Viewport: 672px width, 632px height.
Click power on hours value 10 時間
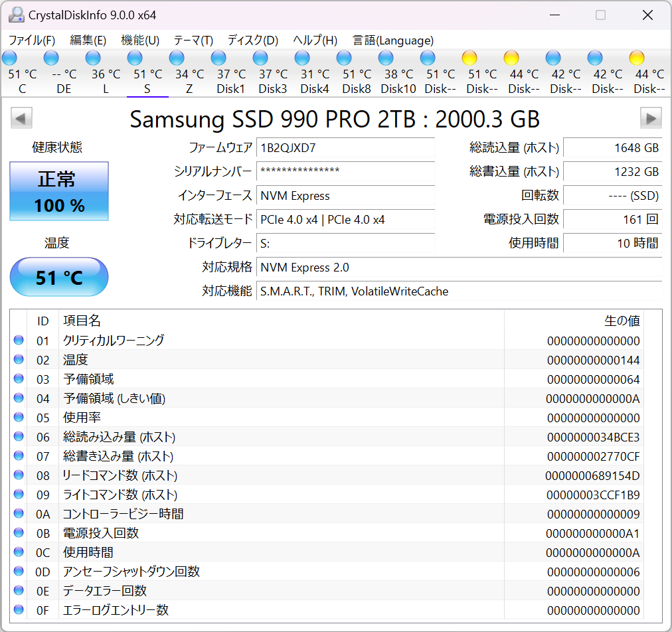pos(612,244)
